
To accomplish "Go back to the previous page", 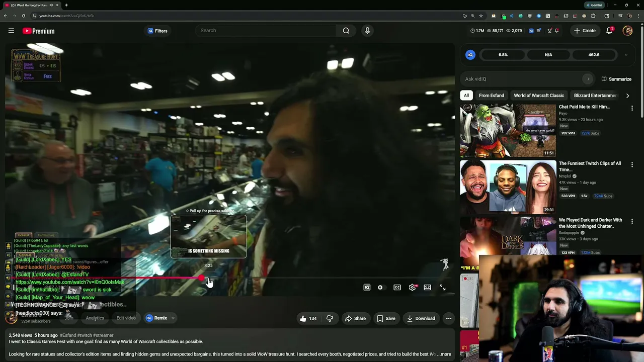I will 6,16.
